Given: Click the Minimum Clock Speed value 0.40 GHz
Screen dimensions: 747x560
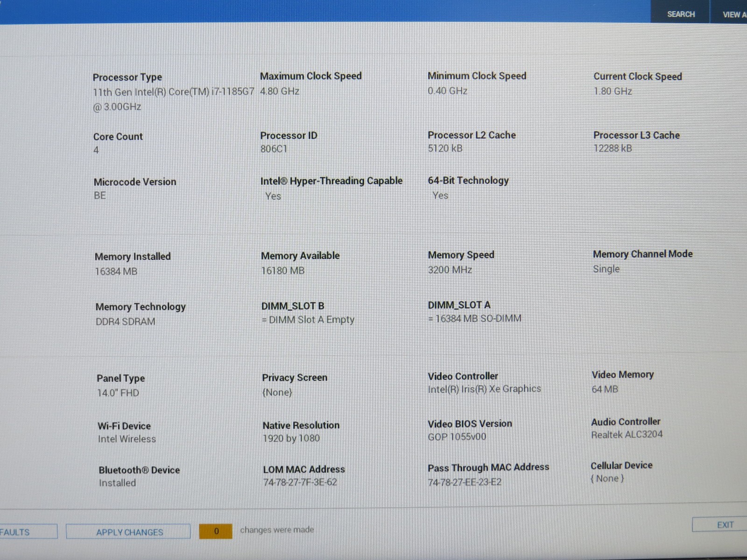Looking at the screenshot, I should pyautogui.click(x=447, y=91).
